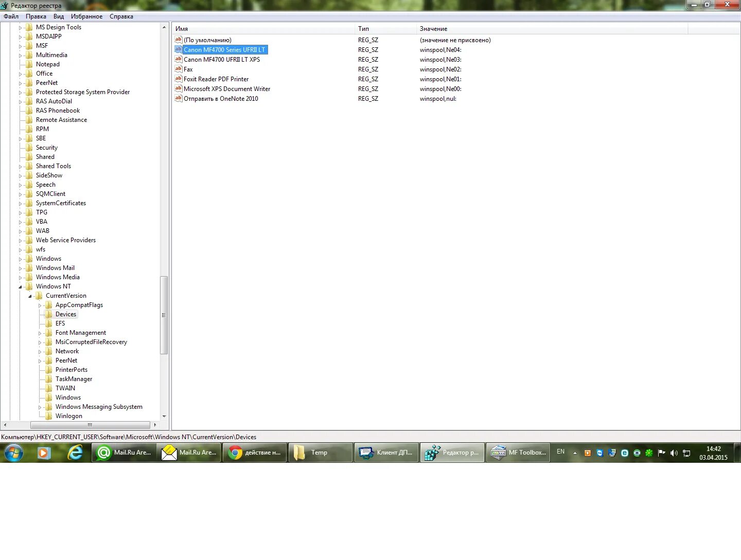741x560 pixels.
Task: Click the tree vertical scrollbar thumb
Action: 164,315
